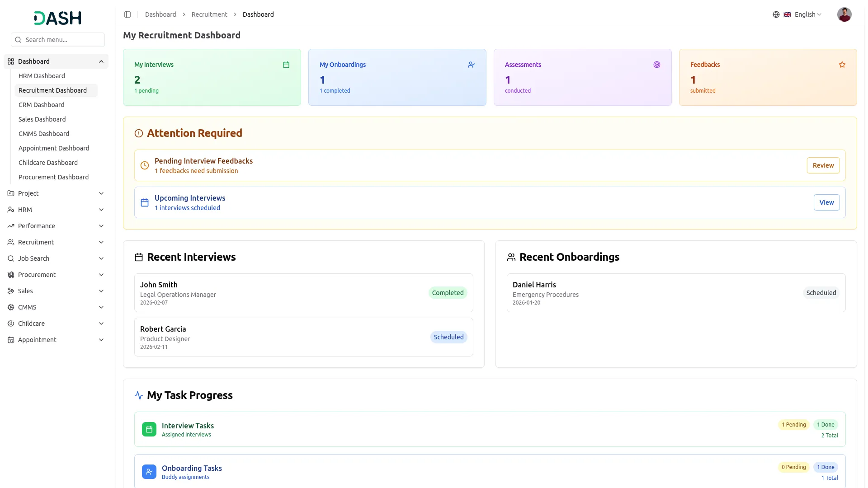Click the globe language icon

[x=776, y=14]
